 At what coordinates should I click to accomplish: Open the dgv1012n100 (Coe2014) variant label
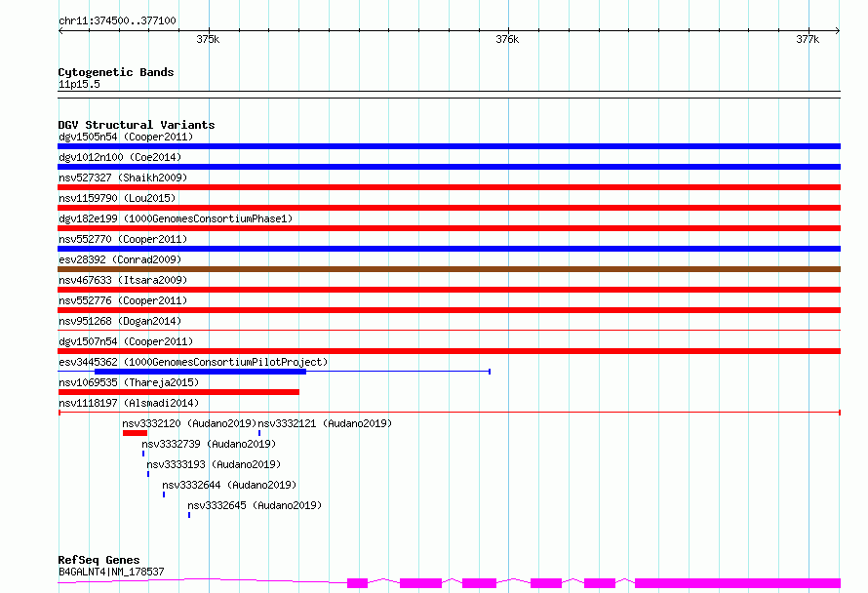click(x=120, y=157)
